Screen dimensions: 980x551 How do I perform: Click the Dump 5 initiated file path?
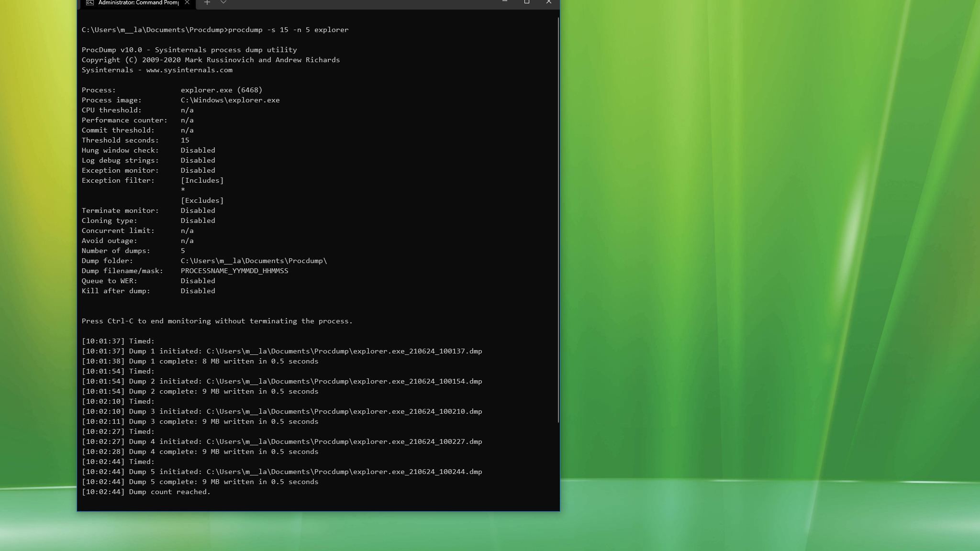pyautogui.click(x=344, y=472)
